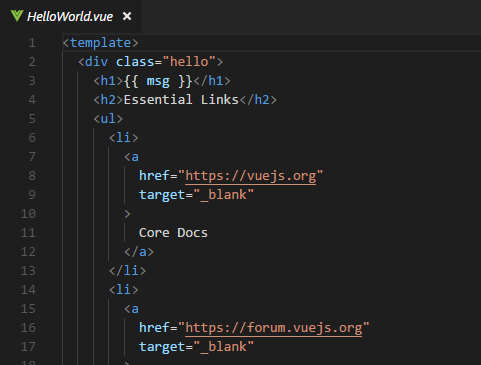Click the class attribute on line 2
The image size is (481, 365).
135,62
